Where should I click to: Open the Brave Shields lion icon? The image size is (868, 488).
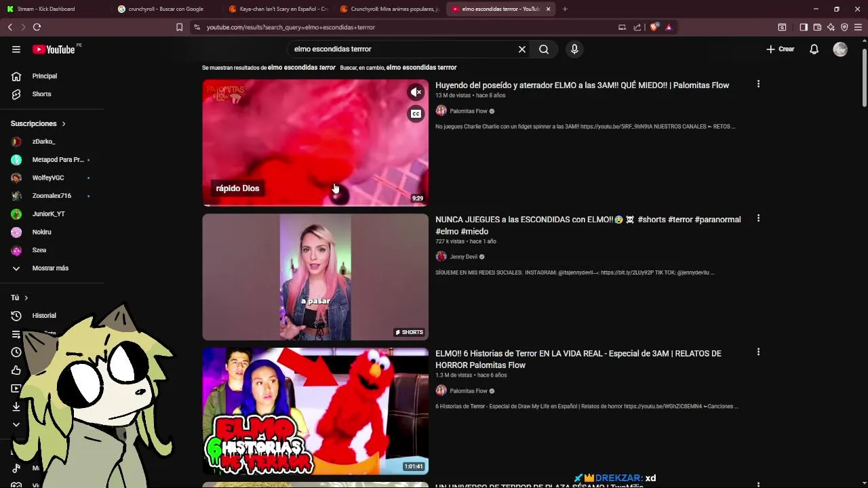click(x=654, y=27)
